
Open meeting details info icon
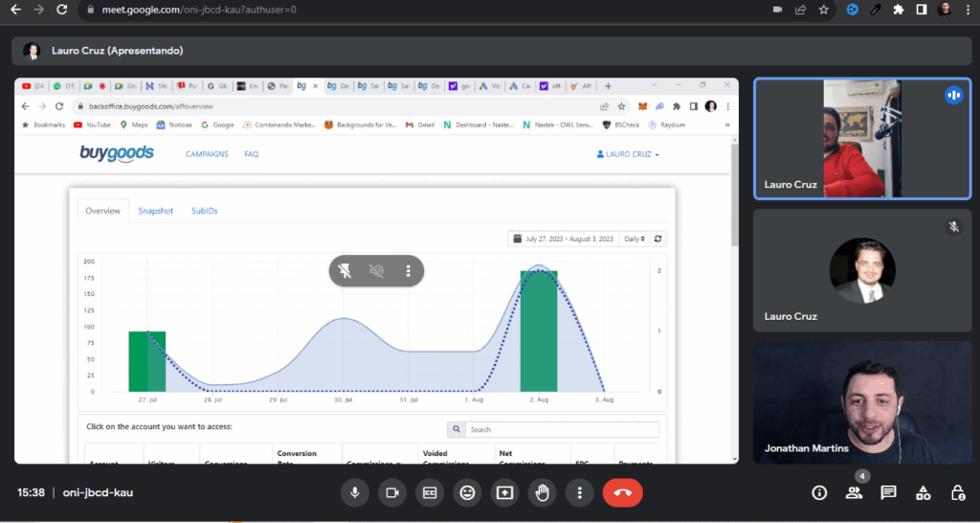tap(819, 492)
